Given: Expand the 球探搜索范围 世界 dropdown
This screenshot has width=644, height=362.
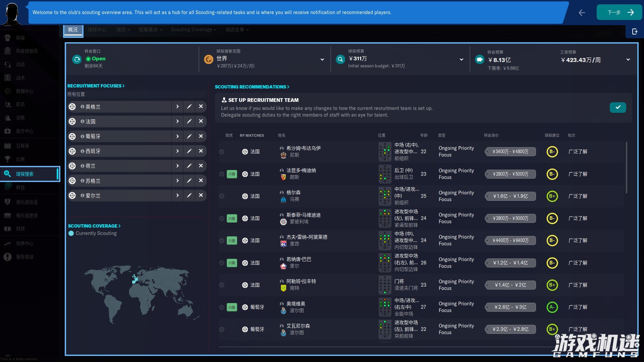Looking at the screenshot, I should 322,60.
